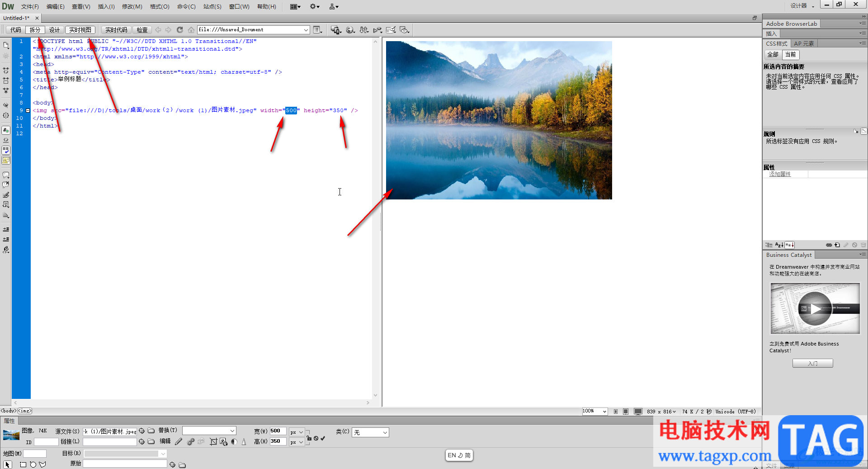Switch to 拆分 (Split) view

35,30
